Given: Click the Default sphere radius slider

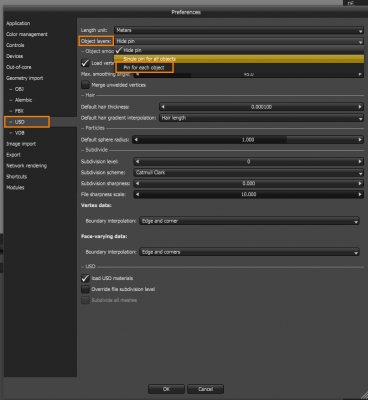Looking at the screenshot, I should [x=248, y=140].
